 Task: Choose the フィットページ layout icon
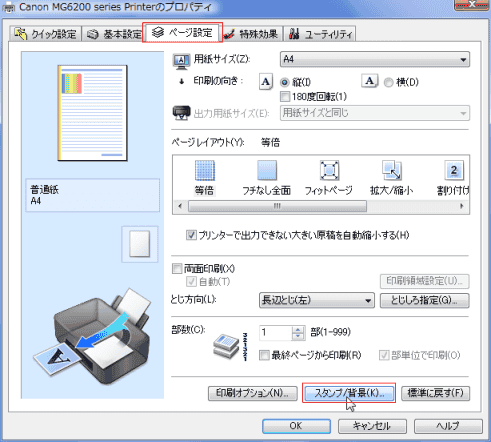pyautogui.click(x=329, y=178)
